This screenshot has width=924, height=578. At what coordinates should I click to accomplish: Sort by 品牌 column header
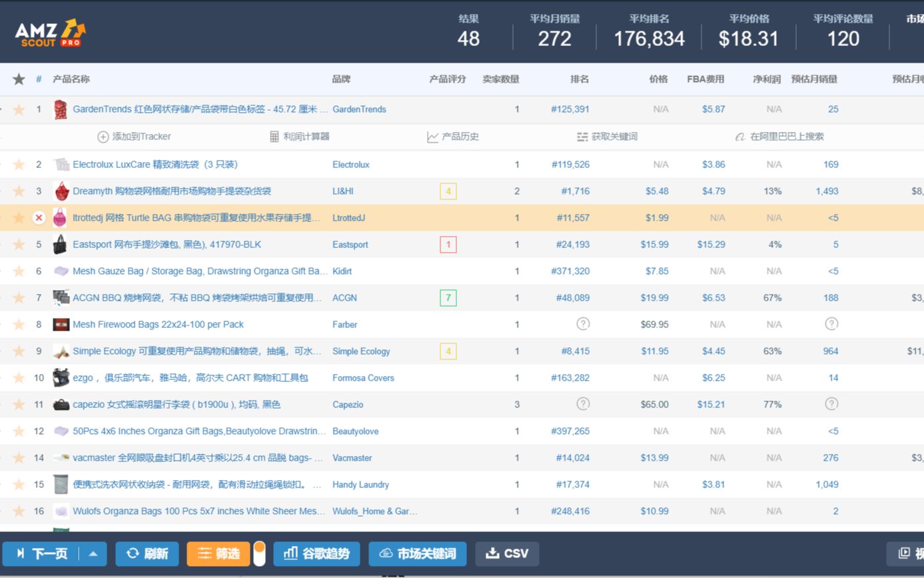(x=341, y=79)
